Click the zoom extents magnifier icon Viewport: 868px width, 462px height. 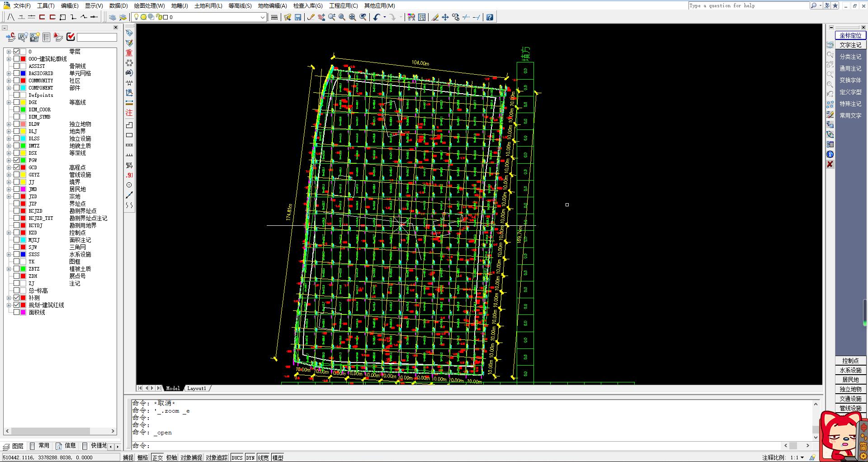click(353, 17)
